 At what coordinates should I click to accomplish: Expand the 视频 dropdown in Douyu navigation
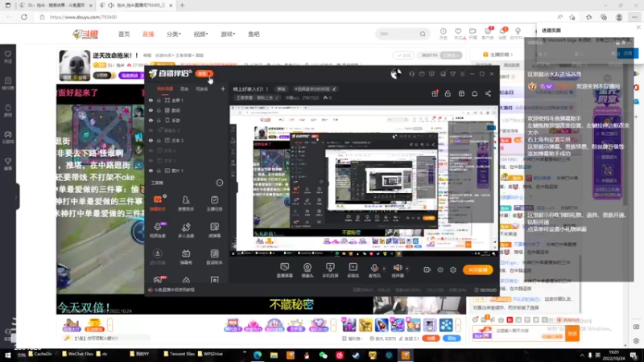[200, 34]
